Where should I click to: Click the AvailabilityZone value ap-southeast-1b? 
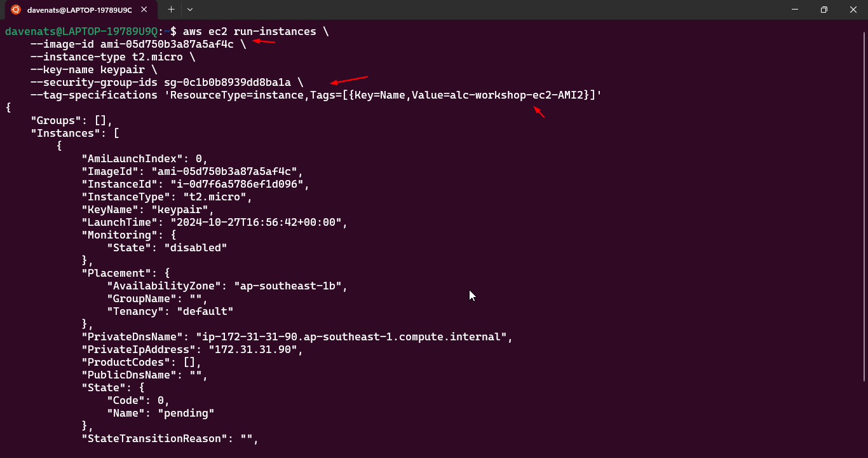click(x=290, y=286)
